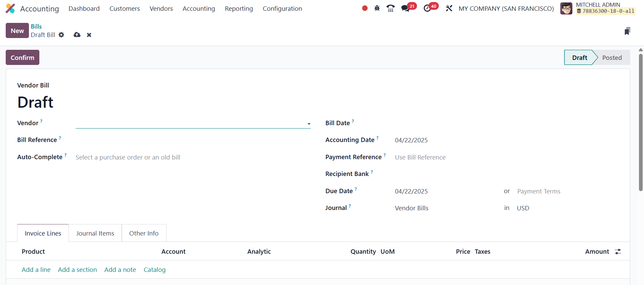Click the red recording dot icon
Viewport: 644px width, 285px height.
coord(365,8)
